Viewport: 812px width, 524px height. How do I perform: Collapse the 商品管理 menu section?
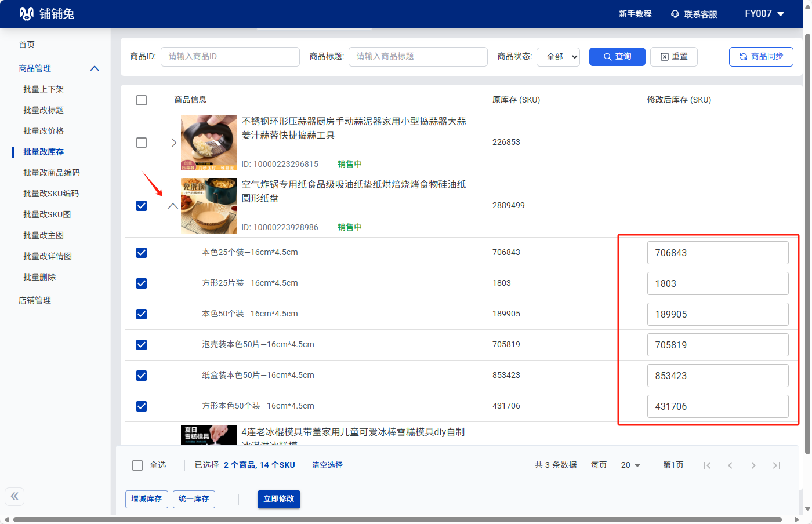point(95,68)
